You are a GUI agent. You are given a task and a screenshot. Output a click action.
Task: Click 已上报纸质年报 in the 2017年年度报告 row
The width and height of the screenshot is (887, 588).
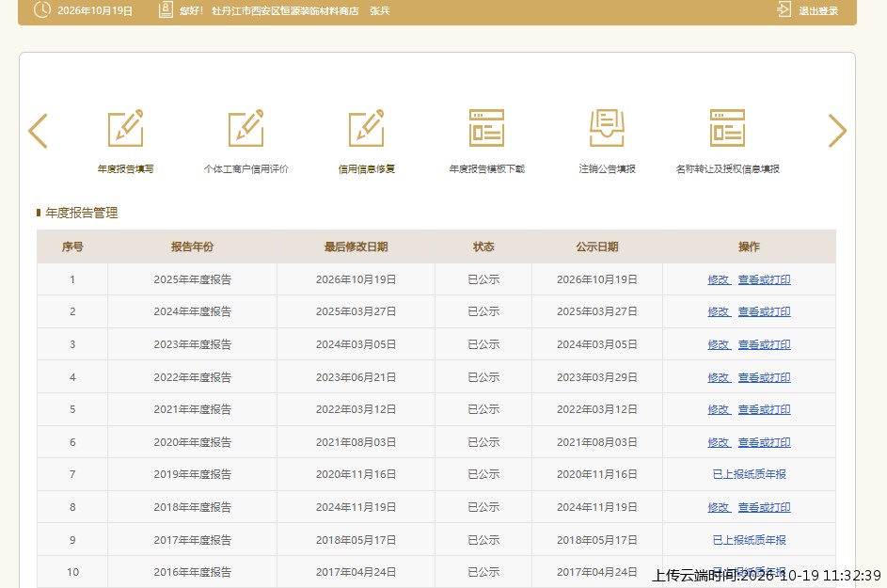749,540
